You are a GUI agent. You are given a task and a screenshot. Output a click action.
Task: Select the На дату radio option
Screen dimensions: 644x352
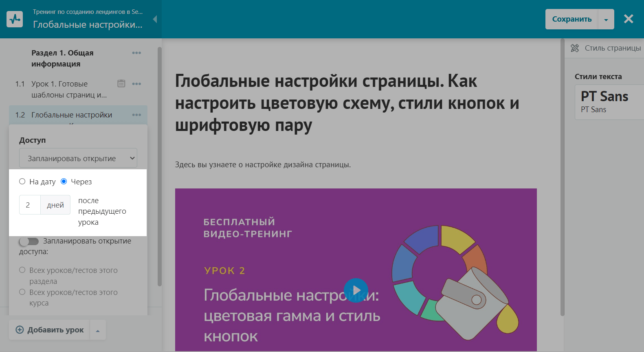[x=22, y=182]
